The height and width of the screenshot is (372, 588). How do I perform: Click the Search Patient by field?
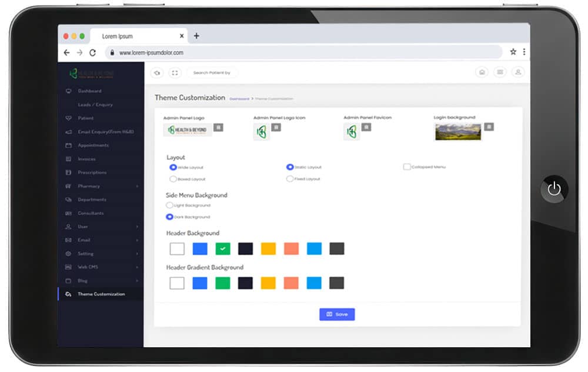212,73
